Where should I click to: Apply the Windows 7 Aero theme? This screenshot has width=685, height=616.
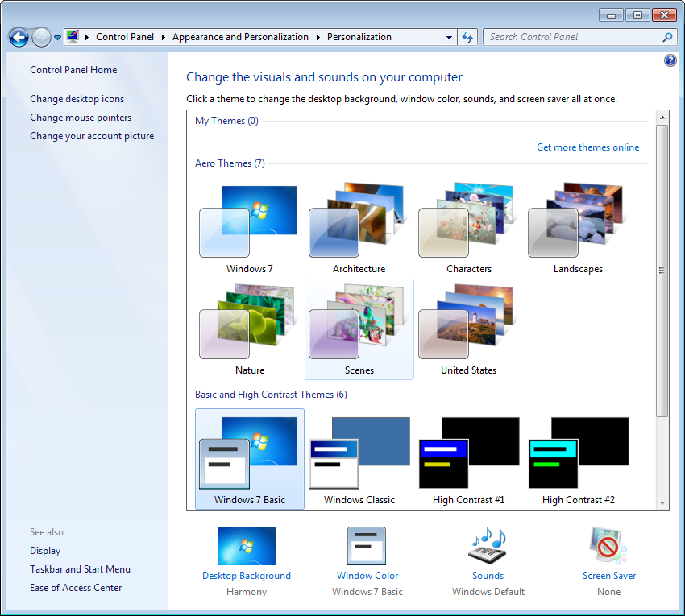tap(250, 227)
